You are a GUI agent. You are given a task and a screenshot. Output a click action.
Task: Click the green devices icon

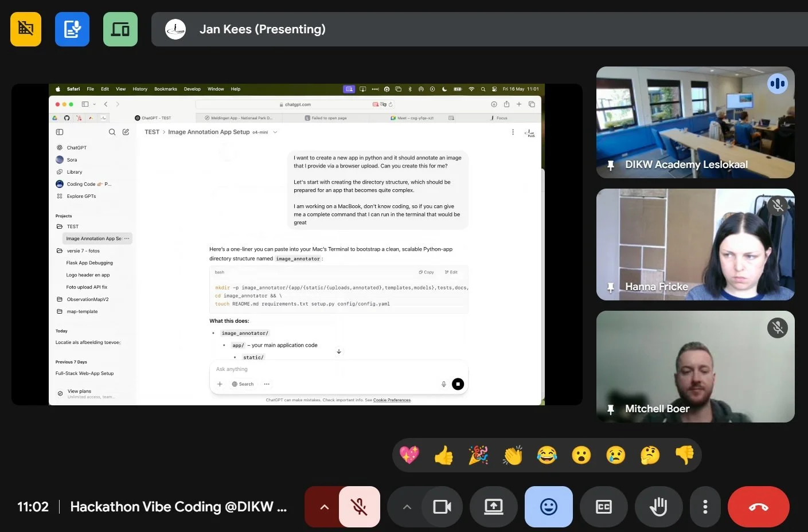click(x=120, y=29)
